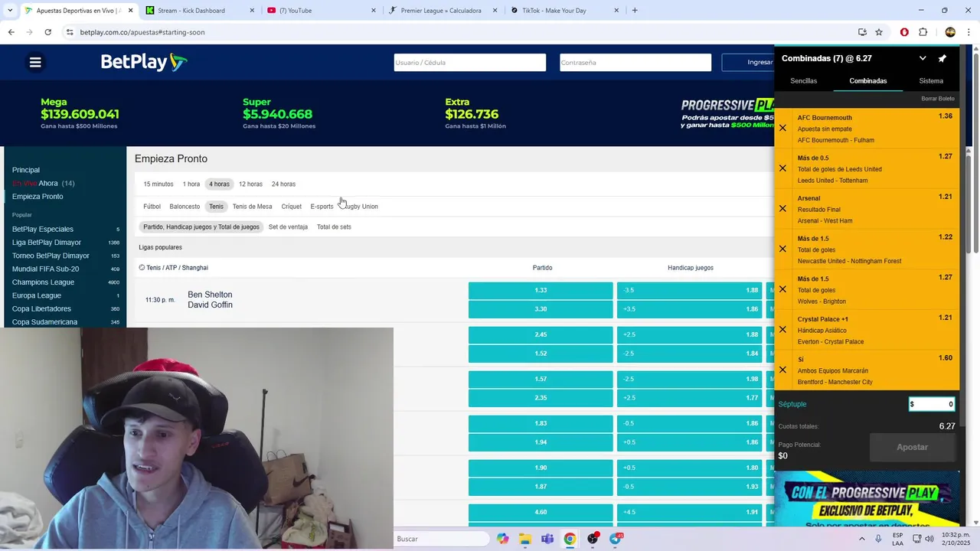This screenshot has height=551, width=980.
Task: Click the Séptuple stake input field
Action: (932, 404)
